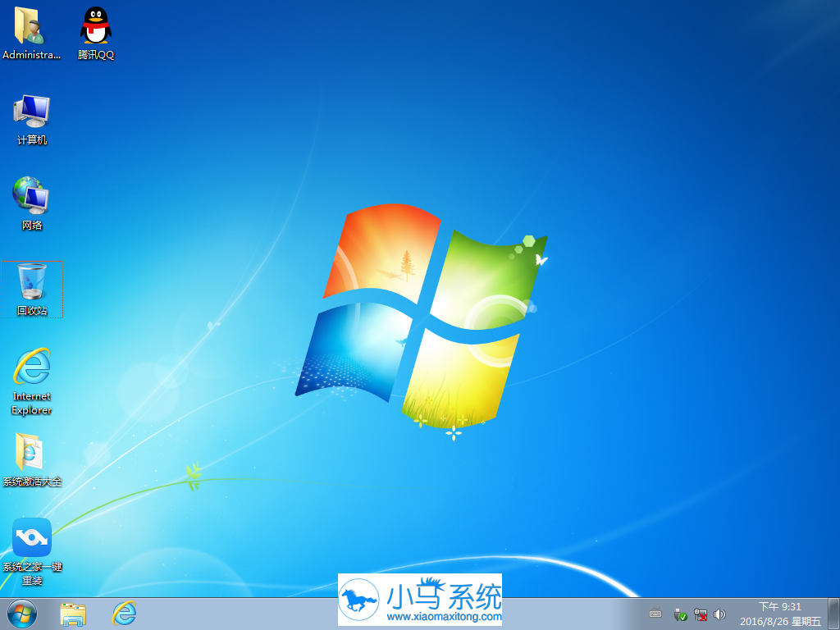Click the Show Desktop button at taskbar end

(833, 614)
